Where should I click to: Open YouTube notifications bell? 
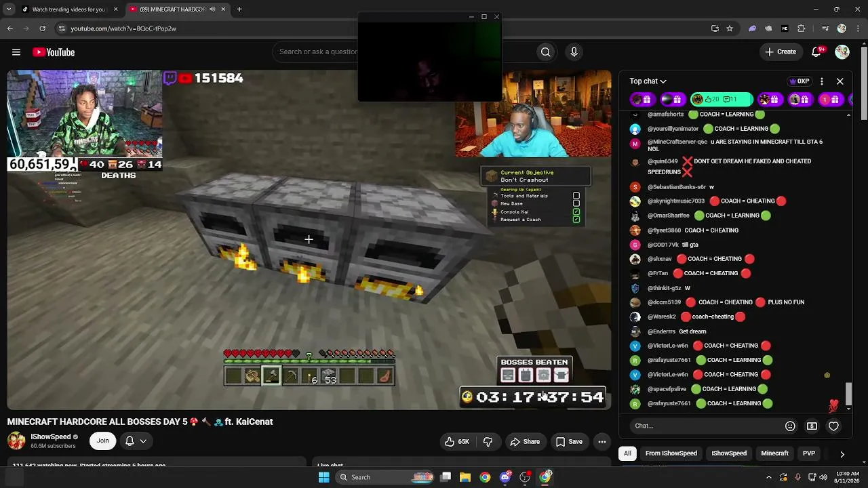(818, 52)
